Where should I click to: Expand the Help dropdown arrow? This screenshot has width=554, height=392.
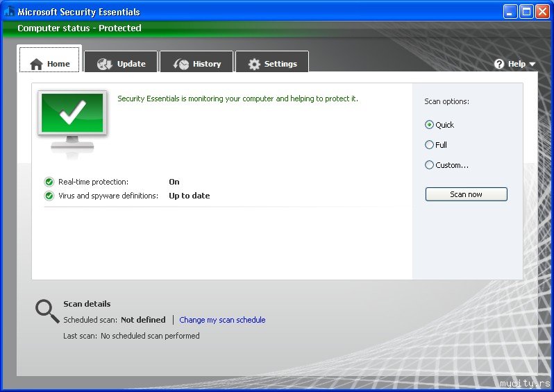click(x=532, y=65)
